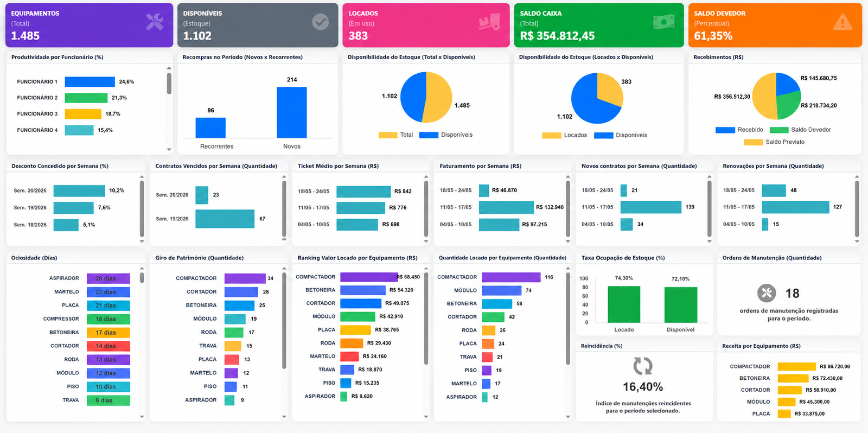Click the wrench tools icon on Equipamentos card
The image size is (868, 433).
click(x=155, y=22)
